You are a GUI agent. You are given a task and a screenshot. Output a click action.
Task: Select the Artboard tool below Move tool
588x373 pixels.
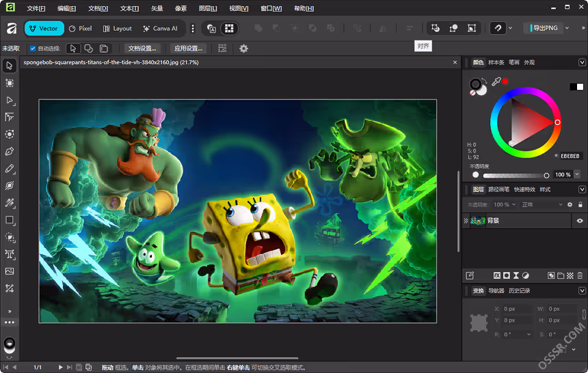10,83
